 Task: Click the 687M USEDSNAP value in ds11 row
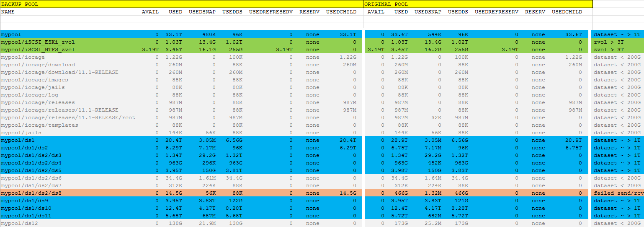click(209, 216)
